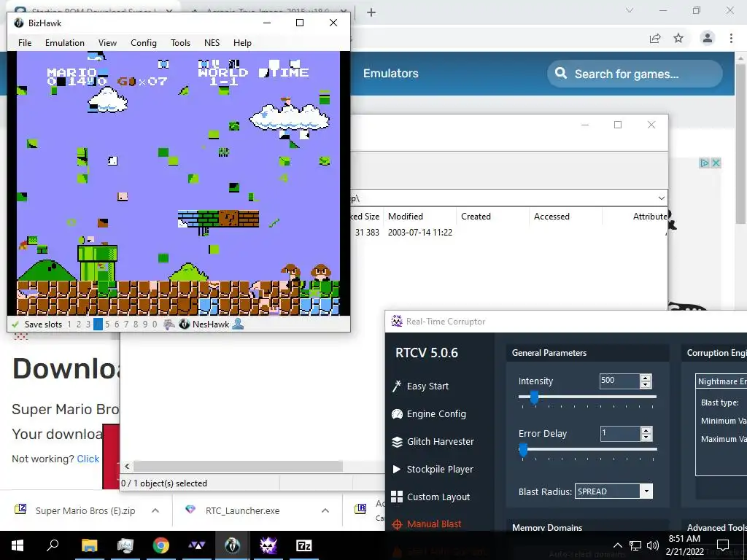747x560 pixels.
Task: Click the search magnifier icon on website
Action: pos(561,74)
